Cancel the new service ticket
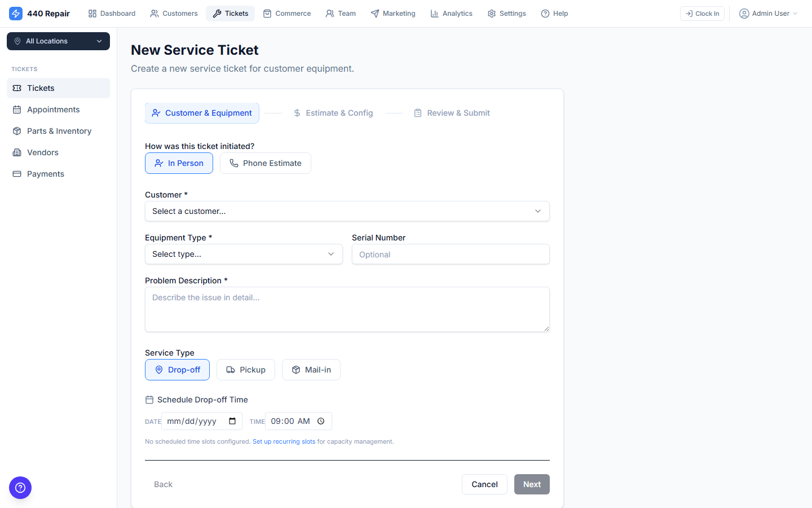Viewport: 812px width, 508px height. [484, 484]
